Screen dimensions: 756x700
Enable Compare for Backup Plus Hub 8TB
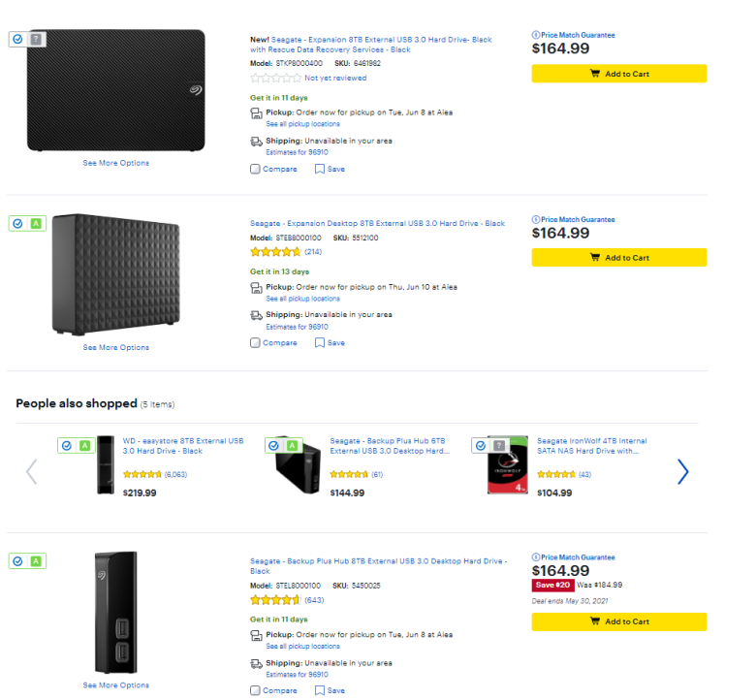tap(255, 690)
